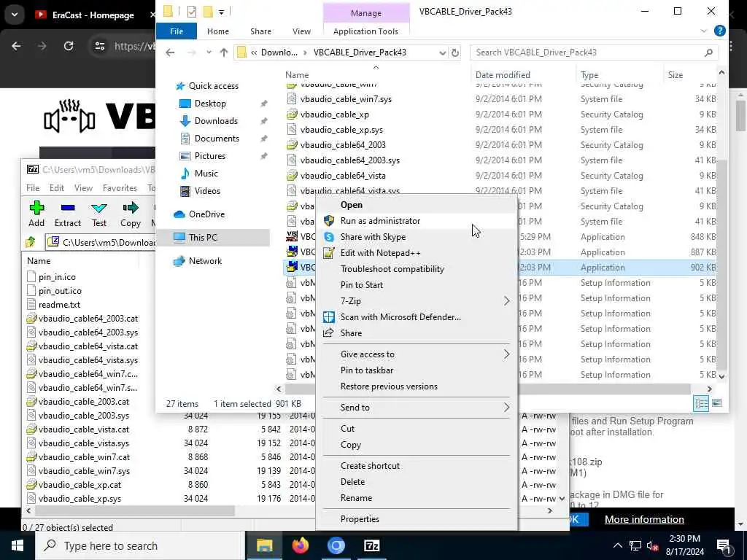The image size is (747, 560).
Task: Click browser reload button
Action: pyautogui.click(x=69, y=46)
